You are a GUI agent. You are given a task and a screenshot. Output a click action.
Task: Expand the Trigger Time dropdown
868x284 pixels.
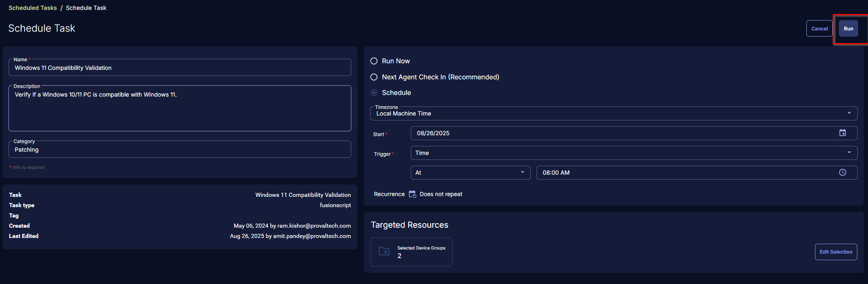(x=634, y=153)
